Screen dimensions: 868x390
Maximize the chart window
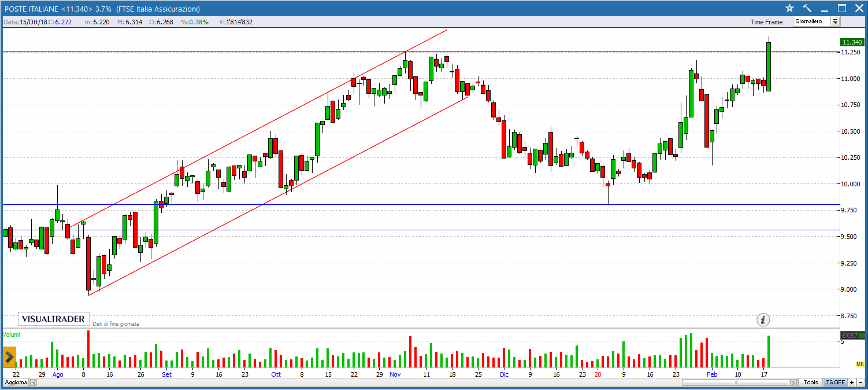[x=842, y=8]
